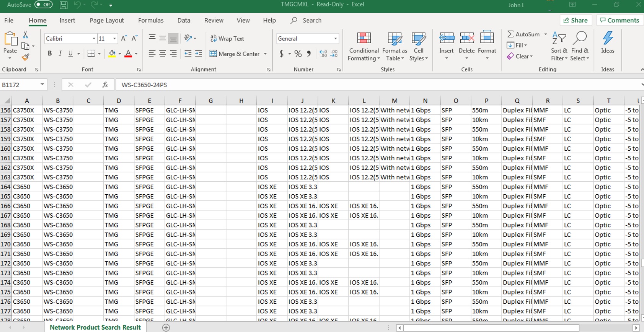Click the Share button
Screen dimensions: 644x332
[576, 20]
